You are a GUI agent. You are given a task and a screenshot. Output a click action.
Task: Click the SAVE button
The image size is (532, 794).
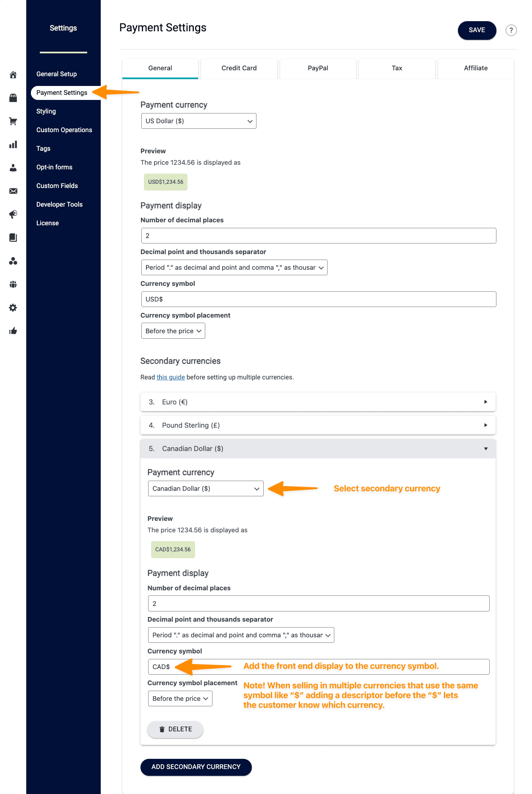click(477, 30)
